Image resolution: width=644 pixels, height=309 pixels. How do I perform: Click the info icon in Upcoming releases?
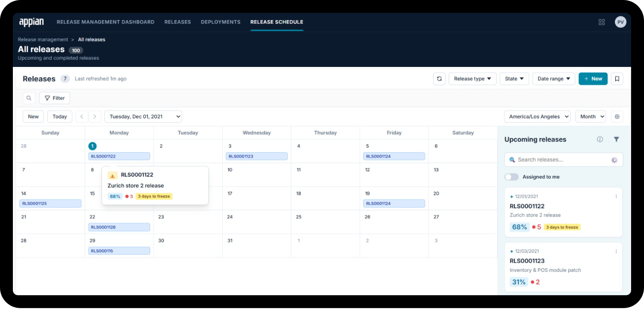(x=600, y=139)
